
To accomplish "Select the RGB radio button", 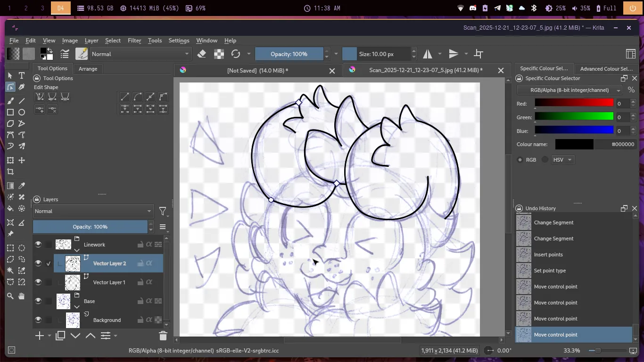I will click(520, 160).
